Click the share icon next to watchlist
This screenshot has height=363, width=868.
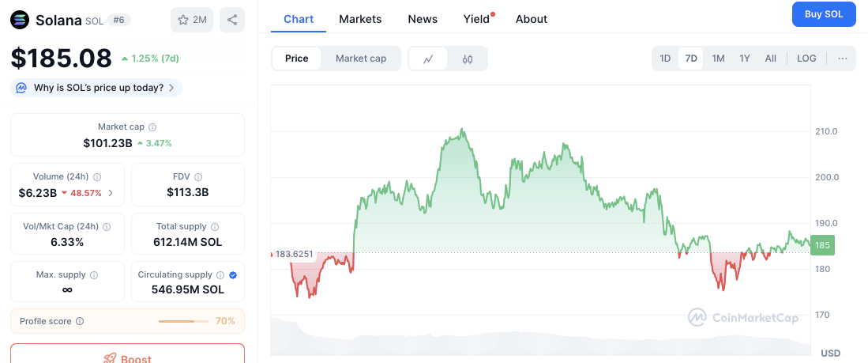(231, 20)
